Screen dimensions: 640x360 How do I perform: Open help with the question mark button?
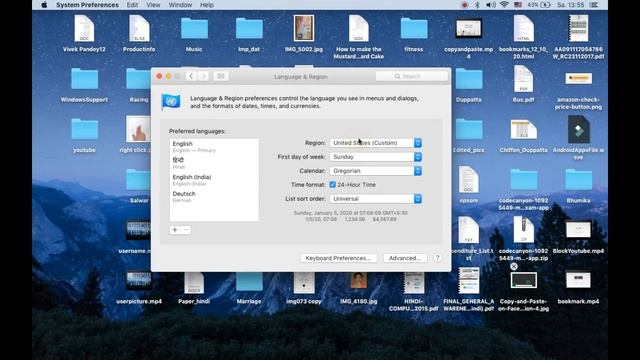pyautogui.click(x=437, y=258)
